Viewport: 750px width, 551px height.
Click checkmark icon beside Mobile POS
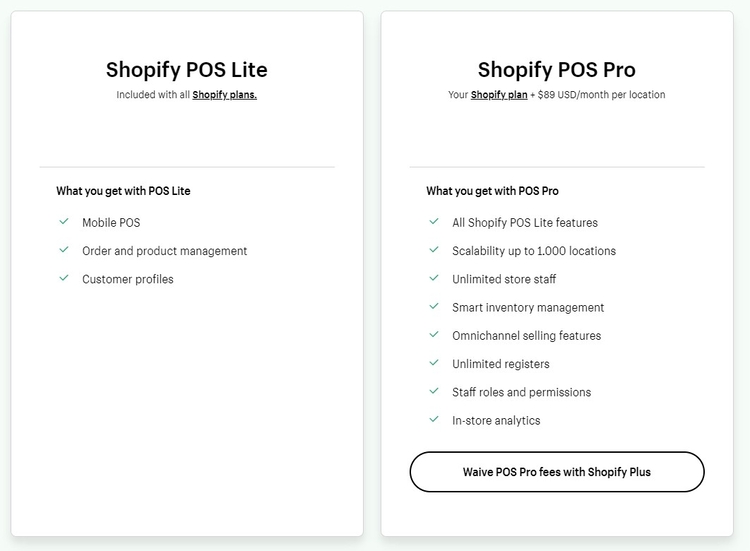64,222
